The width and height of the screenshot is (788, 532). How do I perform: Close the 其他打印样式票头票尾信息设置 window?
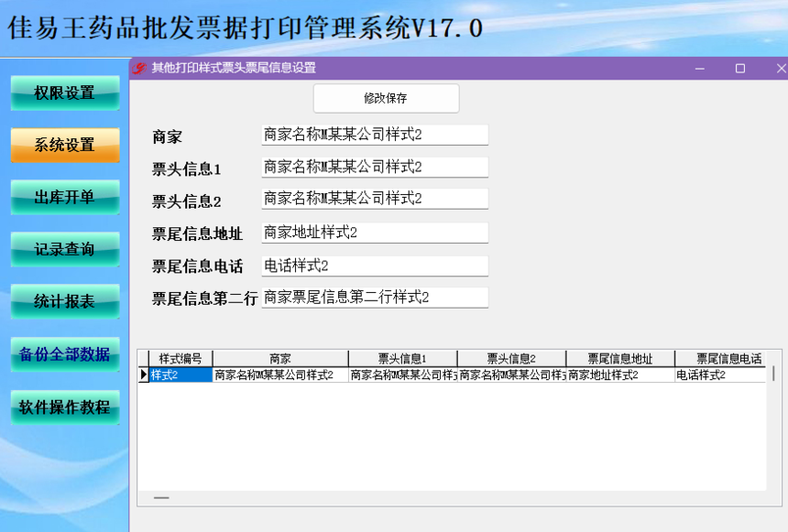click(x=781, y=69)
